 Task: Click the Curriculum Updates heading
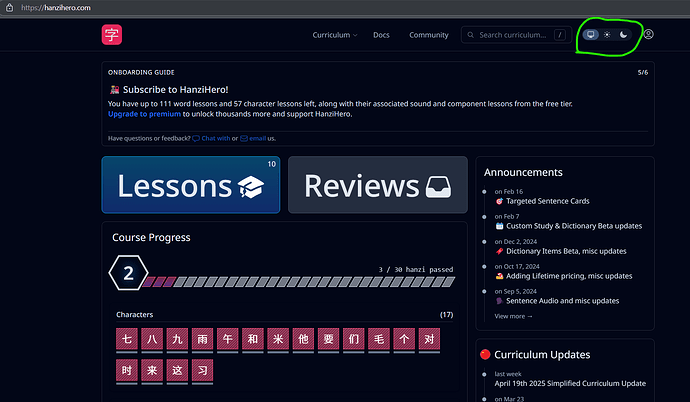point(542,354)
